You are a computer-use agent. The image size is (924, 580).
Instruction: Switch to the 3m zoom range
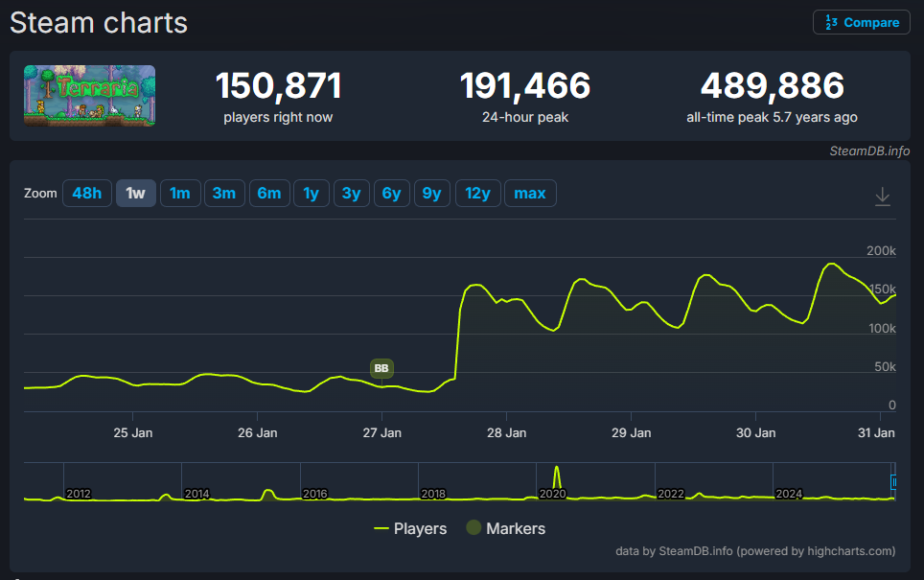click(224, 193)
